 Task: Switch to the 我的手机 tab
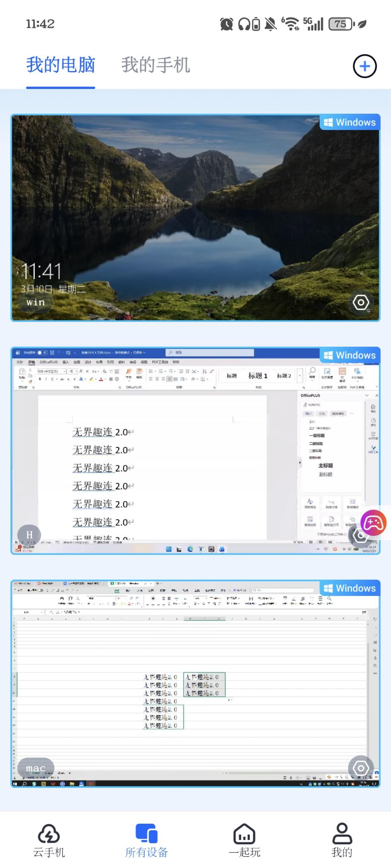click(x=155, y=66)
